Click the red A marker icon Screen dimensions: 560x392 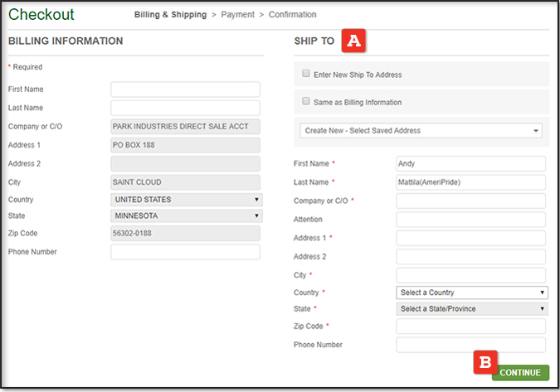pyautogui.click(x=354, y=40)
